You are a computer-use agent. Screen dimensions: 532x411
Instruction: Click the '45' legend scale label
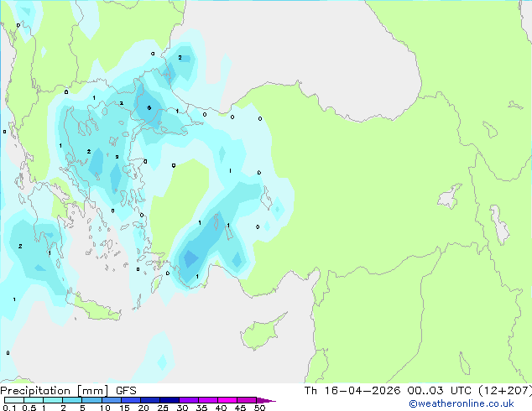tap(240, 408)
